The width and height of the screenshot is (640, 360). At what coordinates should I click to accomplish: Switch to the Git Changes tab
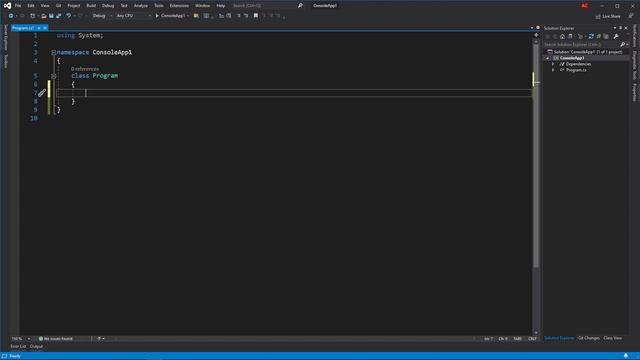(589, 338)
